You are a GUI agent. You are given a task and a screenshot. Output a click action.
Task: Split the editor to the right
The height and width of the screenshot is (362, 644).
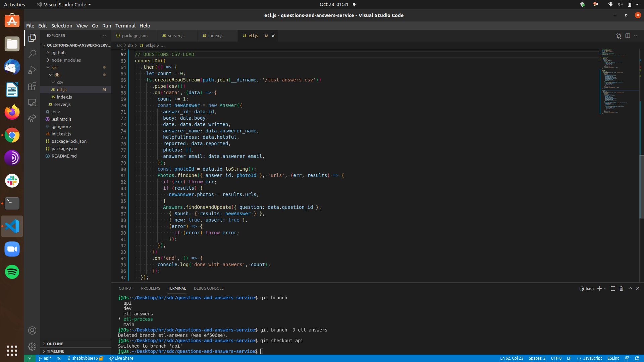(x=628, y=36)
